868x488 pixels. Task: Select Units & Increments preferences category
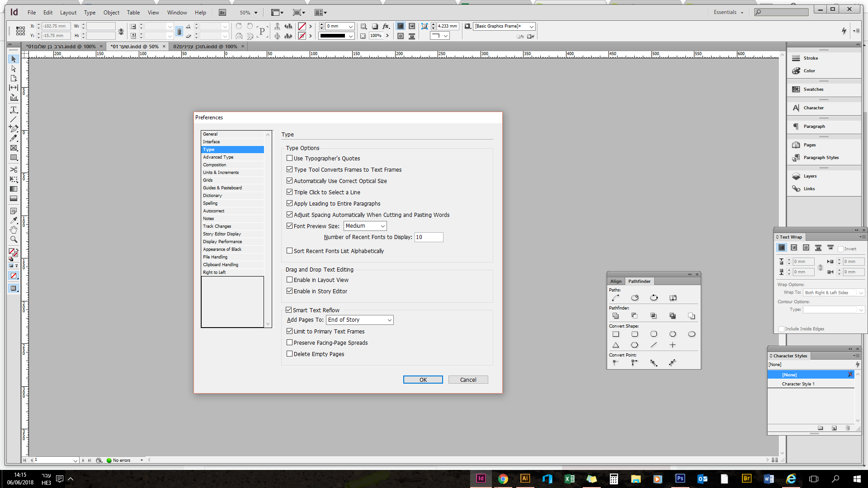(x=232, y=173)
